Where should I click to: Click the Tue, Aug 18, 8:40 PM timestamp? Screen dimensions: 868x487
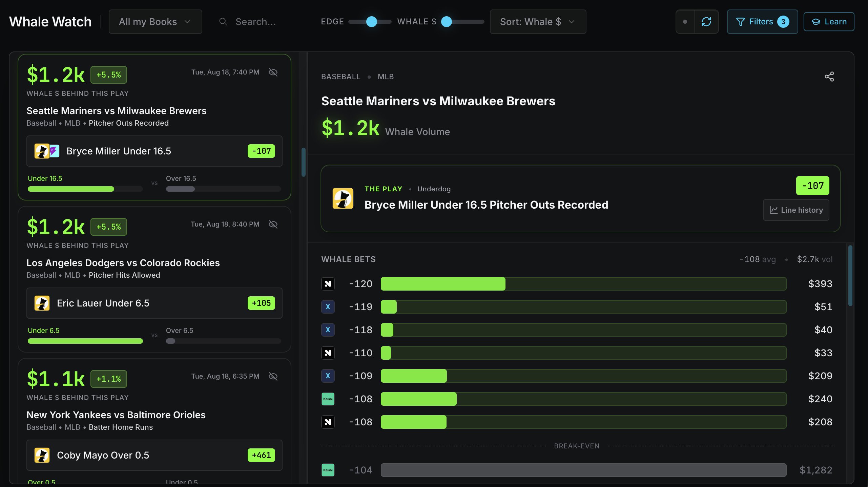pos(225,224)
